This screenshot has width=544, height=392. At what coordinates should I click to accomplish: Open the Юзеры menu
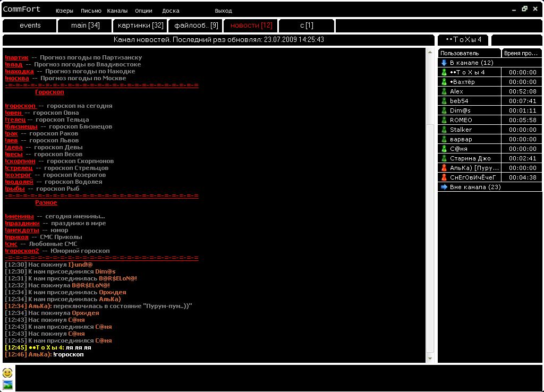point(64,11)
